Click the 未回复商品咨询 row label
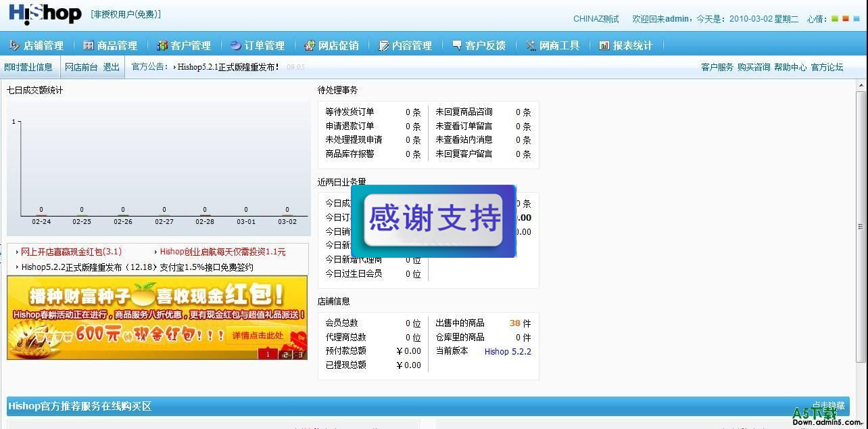Screen dimensions: 868x429 pyautogui.click(x=464, y=112)
